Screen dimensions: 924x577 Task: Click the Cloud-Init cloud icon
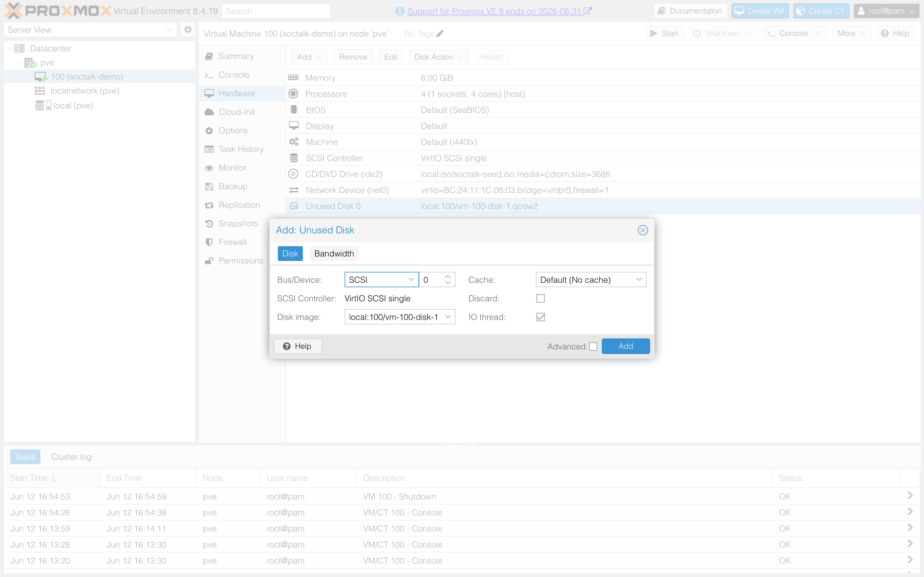(x=209, y=112)
